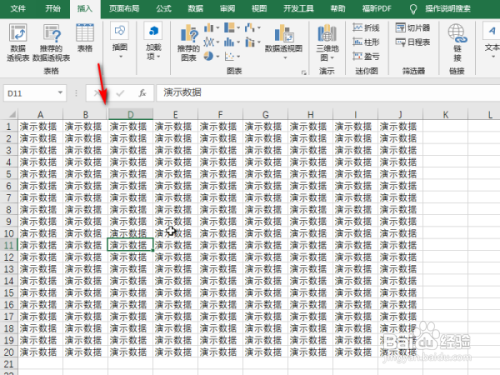The width and height of the screenshot is (500, 375).
Task: Click the active cell D11
Action: [130, 245]
